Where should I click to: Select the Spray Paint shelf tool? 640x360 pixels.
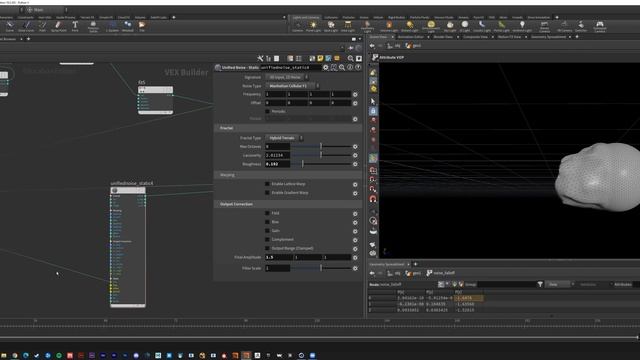coord(58,27)
